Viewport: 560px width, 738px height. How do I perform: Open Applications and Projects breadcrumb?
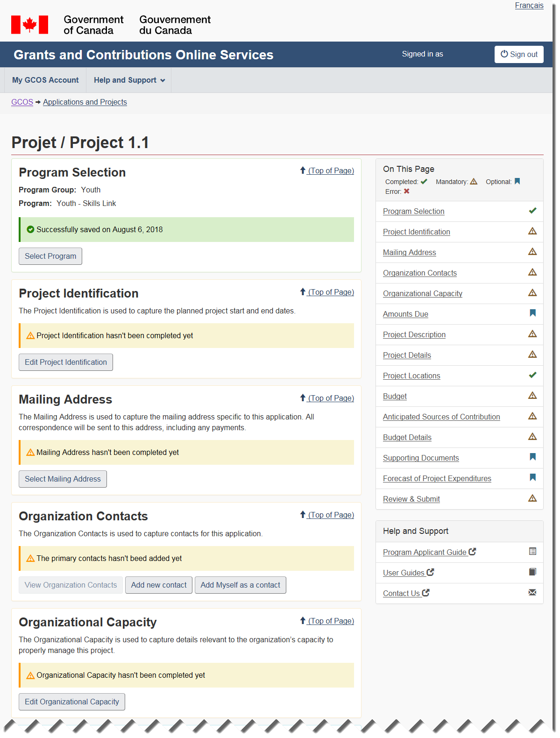85,102
